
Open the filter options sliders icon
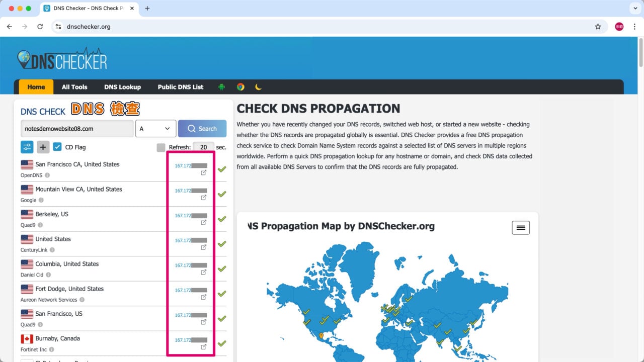pos(27,147)
